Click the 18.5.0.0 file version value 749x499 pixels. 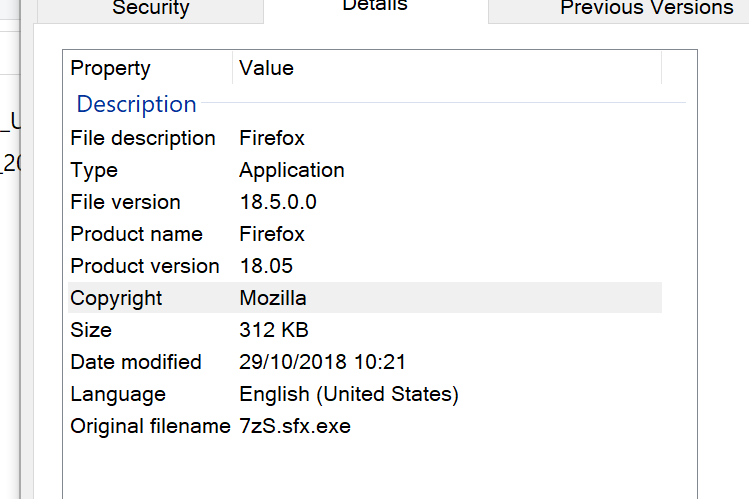coord(278,202)
